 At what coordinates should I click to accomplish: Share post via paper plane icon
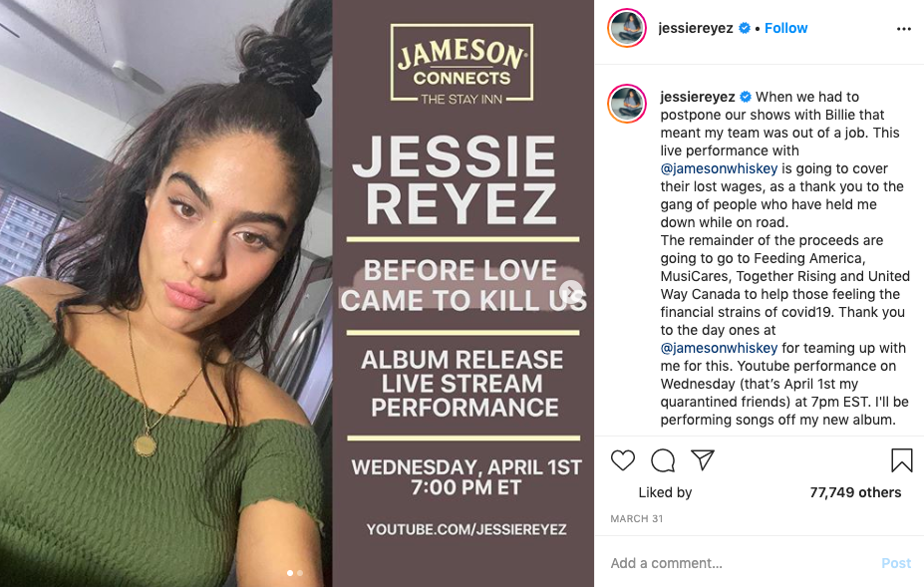[703, 459]
